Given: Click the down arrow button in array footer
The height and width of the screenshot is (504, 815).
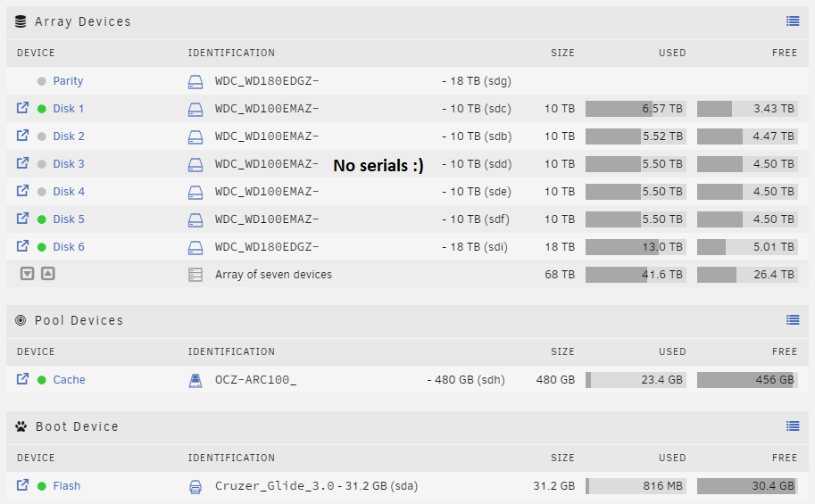Looking at the screenshot, I should (x=28, y=274).
